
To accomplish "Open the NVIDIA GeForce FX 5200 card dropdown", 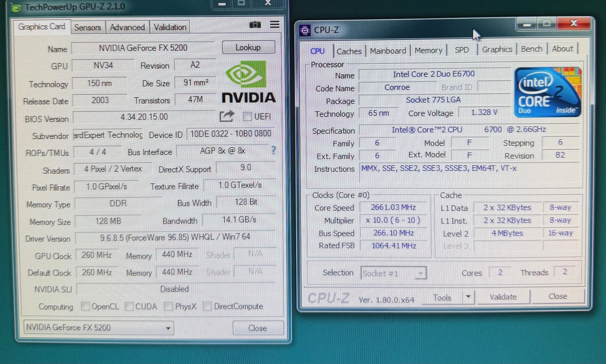I will (x=99, y=328).
